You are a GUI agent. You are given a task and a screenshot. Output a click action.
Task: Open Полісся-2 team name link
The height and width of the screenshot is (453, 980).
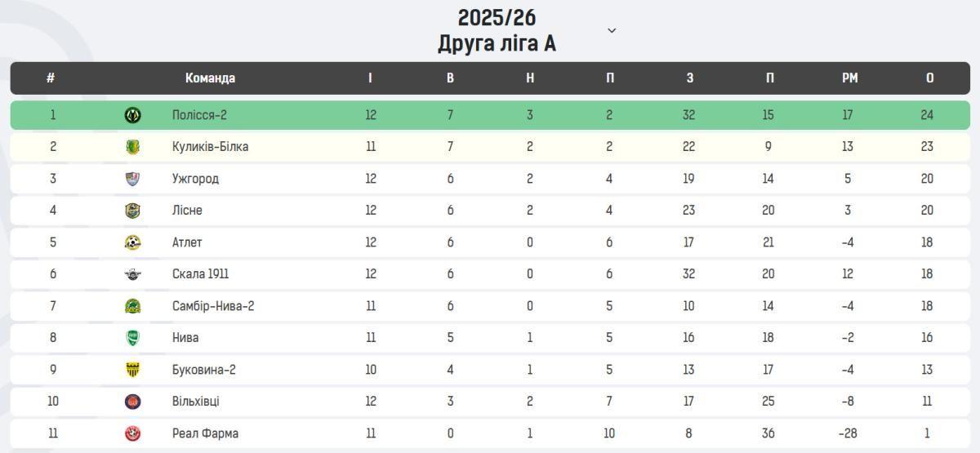pos(199,115)
